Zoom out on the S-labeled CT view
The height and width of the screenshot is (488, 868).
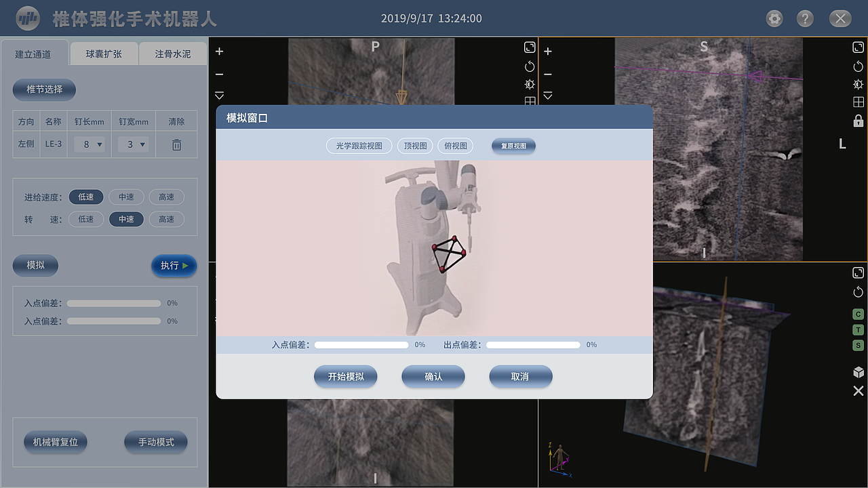click(x=548, y=74)
